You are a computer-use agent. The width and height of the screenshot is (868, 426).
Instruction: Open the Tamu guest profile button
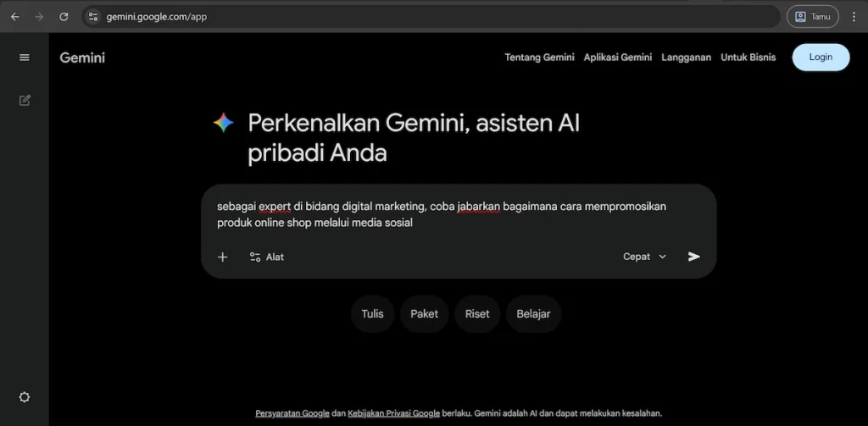(812, 17)
